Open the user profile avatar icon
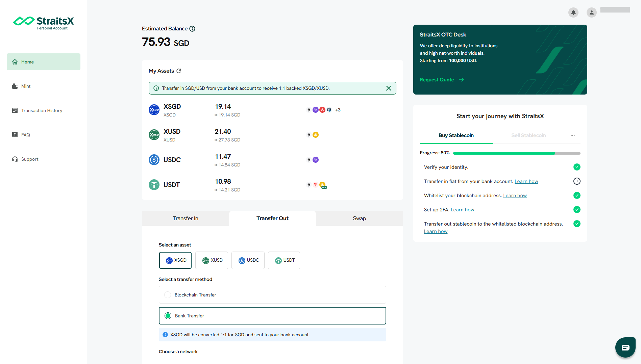The image size is (641, 364). click(x=592, y=12)
